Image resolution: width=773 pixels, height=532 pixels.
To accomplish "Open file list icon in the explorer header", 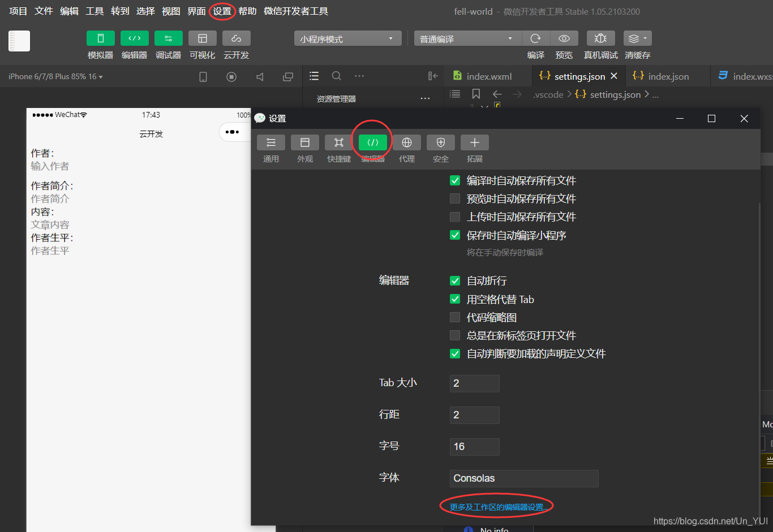I will (x=314, y=76).
